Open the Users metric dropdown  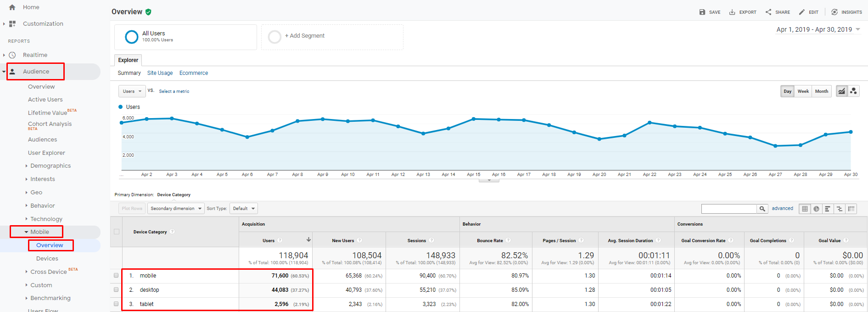(x=132, y=91)
